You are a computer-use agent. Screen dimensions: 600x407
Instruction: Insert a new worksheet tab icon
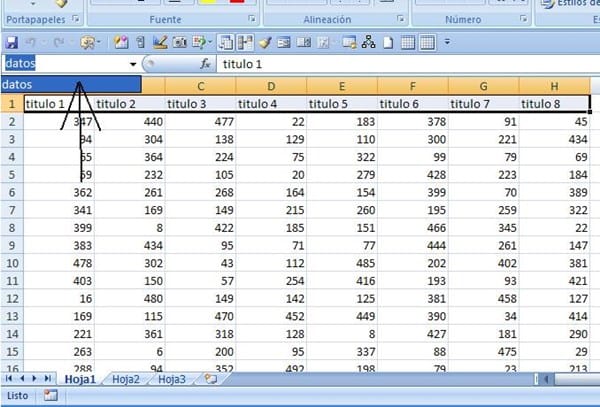[210, 379]
